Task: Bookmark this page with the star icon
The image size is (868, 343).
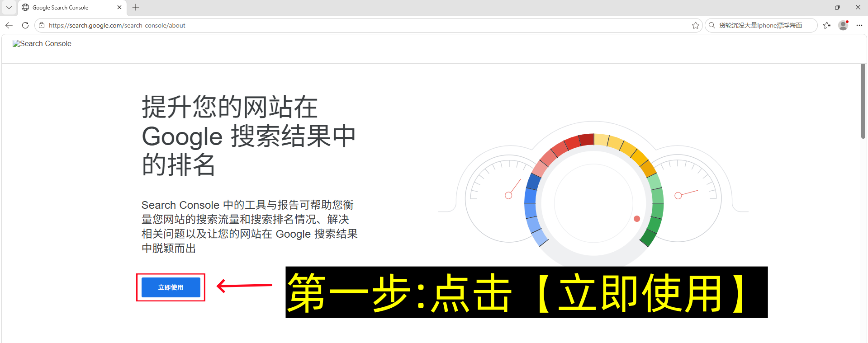Action: tap(696, 25)
